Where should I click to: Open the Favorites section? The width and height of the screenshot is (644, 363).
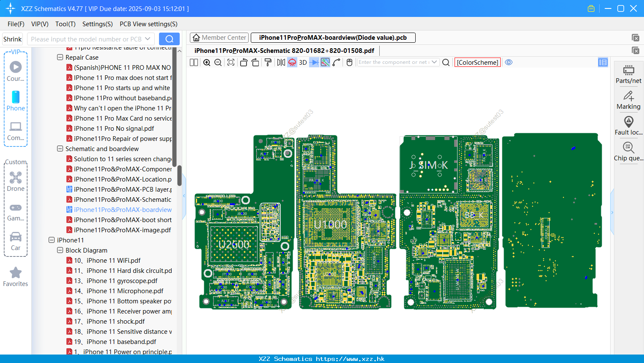(x=16, y=277)
